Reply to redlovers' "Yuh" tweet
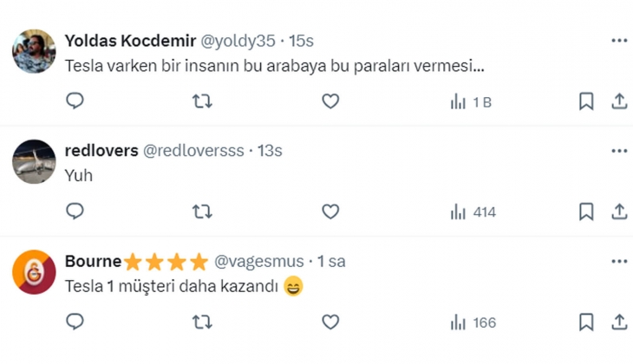The height and width of the screenshot is (364, 633). 75,211
